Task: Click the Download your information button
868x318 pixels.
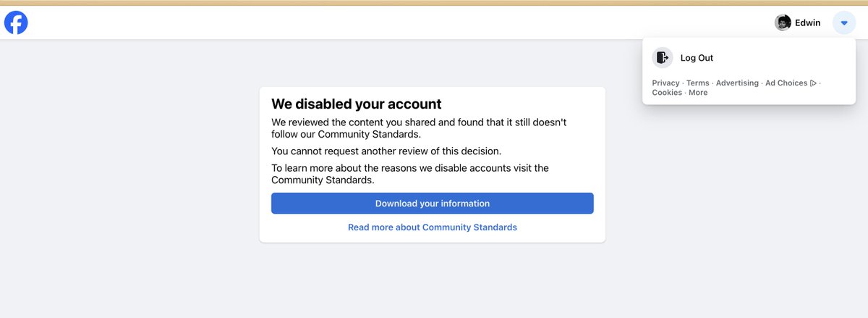Action: point(433,204)
